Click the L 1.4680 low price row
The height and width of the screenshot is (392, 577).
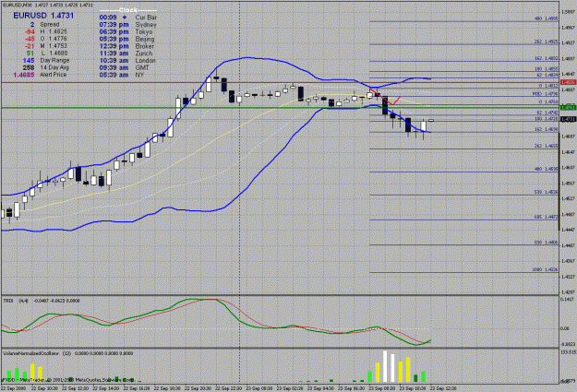click(47, 53)
